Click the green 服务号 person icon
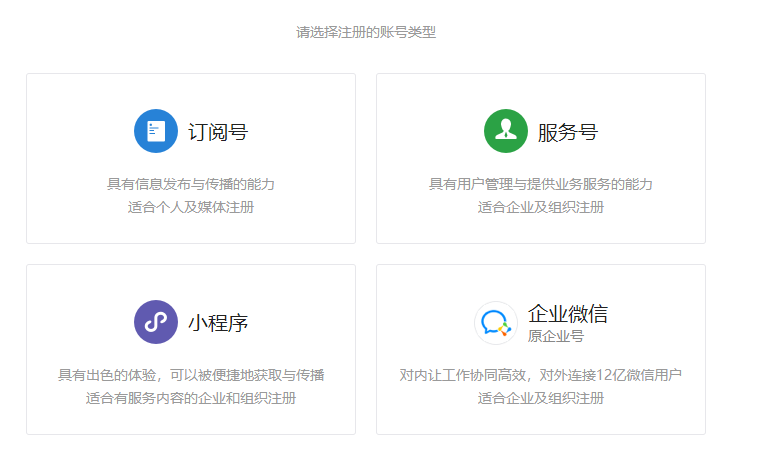Image resolution: width=758 pixels, height=455 pixels. tap(506, 131)
